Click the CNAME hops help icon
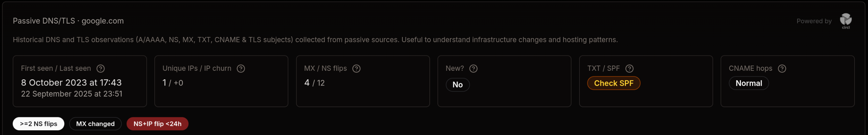This screenshot has height=135, width=868. pos(782,68)
